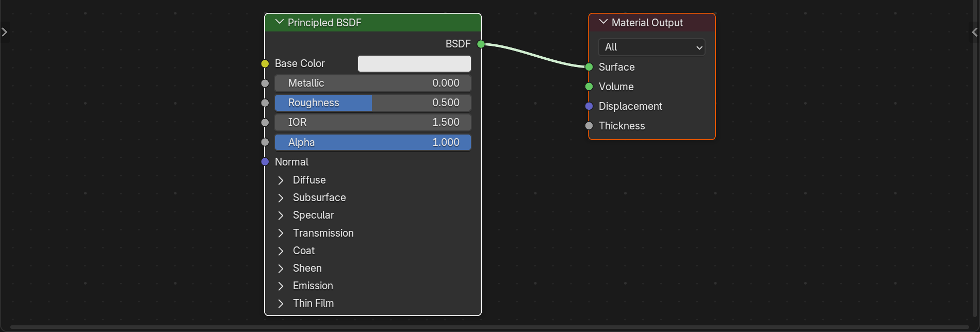Click the Displacement input socket
Screen dimensions: 980x332
coord(589,106)
